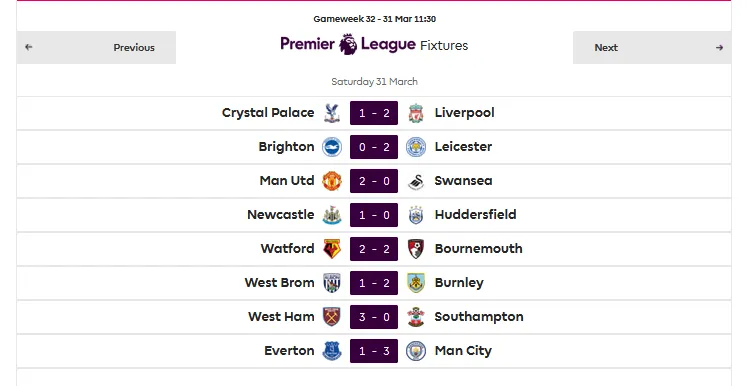Click the Liverpool club crest
The image size is (747, 386).
click(x=416, y=113)
